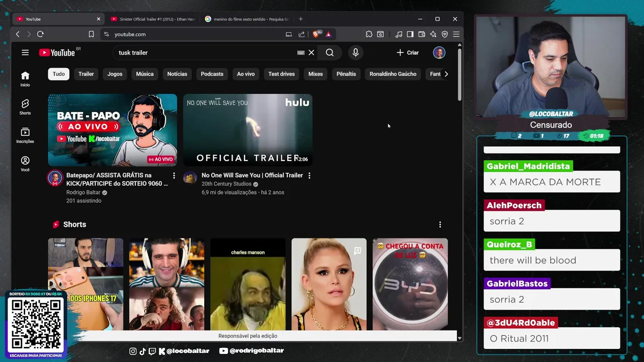The width and height of the screenshot is (644, 362).
Task: Select the Mixes filter chip
Action: 315,74
